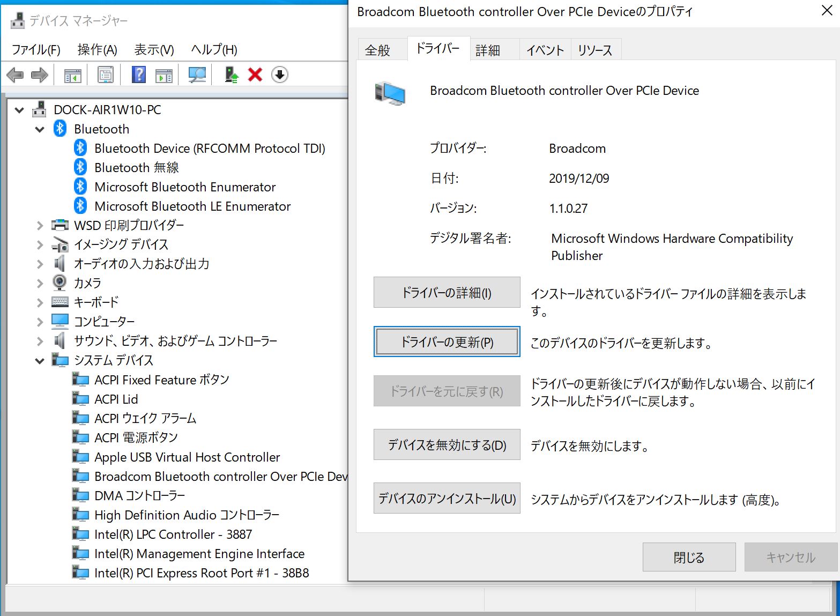
Task: Select ACPI Fixed Feature ボタン device
Action: click(x=162, y=380)
